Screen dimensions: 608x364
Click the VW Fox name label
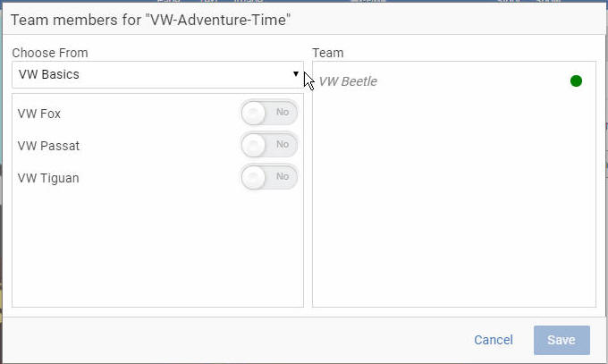point(39,114)
